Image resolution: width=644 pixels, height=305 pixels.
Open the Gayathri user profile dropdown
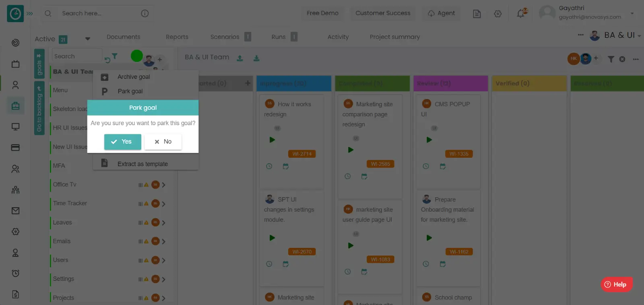click(632, 13)
